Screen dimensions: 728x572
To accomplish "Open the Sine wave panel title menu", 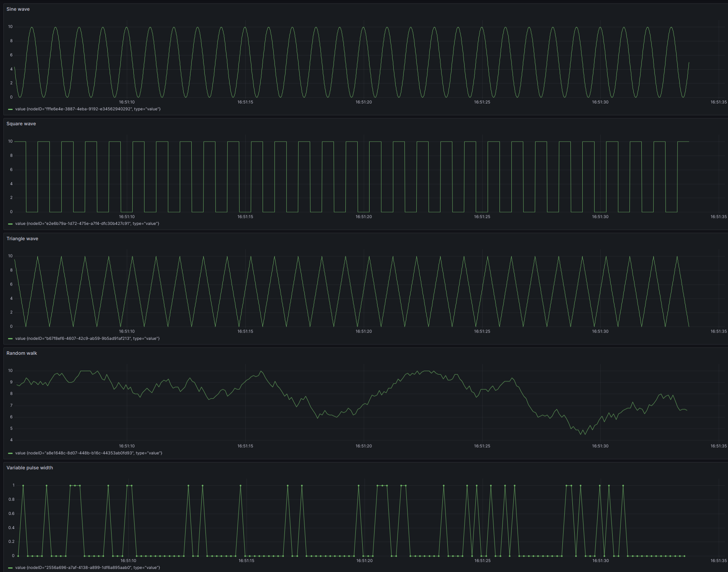I will click(18, 9).
